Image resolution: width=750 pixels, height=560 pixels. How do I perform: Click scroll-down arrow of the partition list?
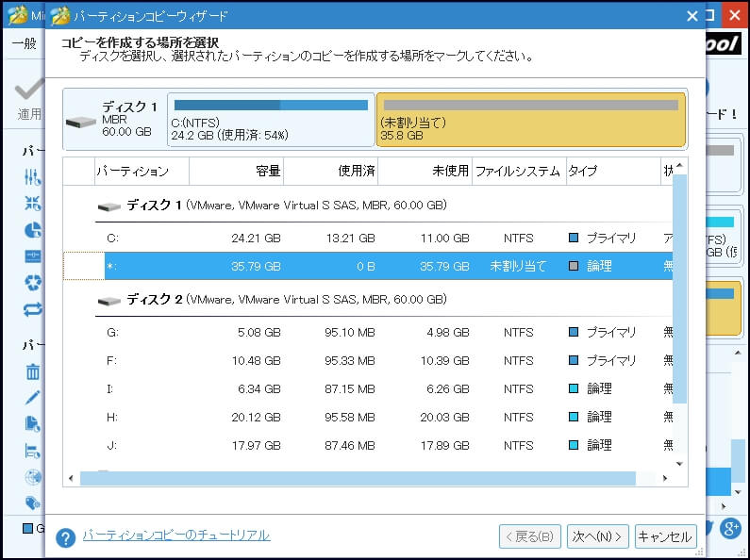tap(679, 464)
